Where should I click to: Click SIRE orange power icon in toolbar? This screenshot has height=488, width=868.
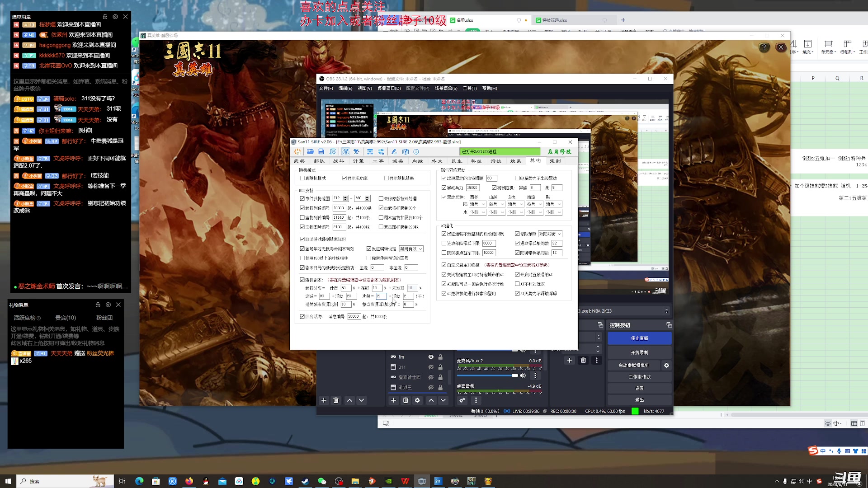[297, 152]
